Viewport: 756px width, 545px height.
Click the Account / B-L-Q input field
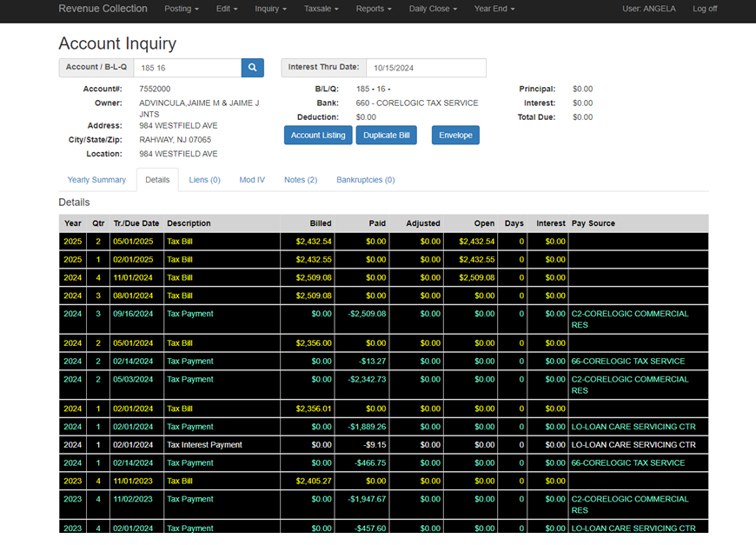188,68
